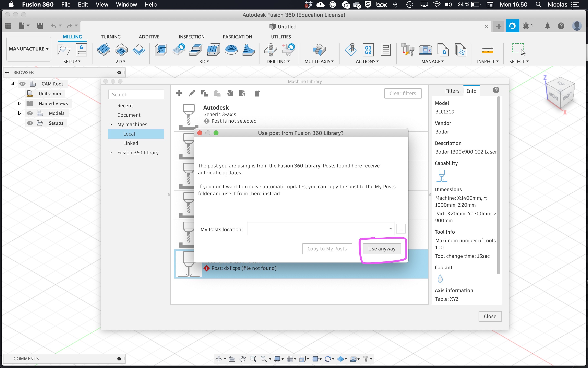Open the My Posts location combo box
Viewport: 588px width, 368px height.
coord(321,229)
